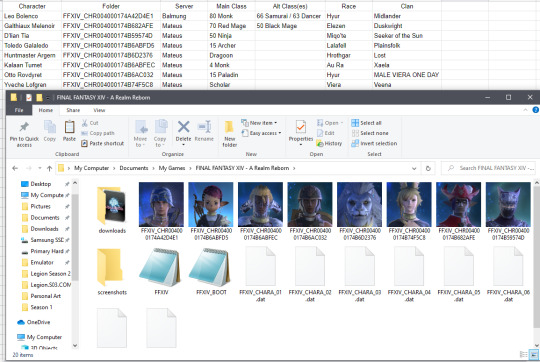
Task: Click the Delete X icon
Action: [x=183, y=127]
